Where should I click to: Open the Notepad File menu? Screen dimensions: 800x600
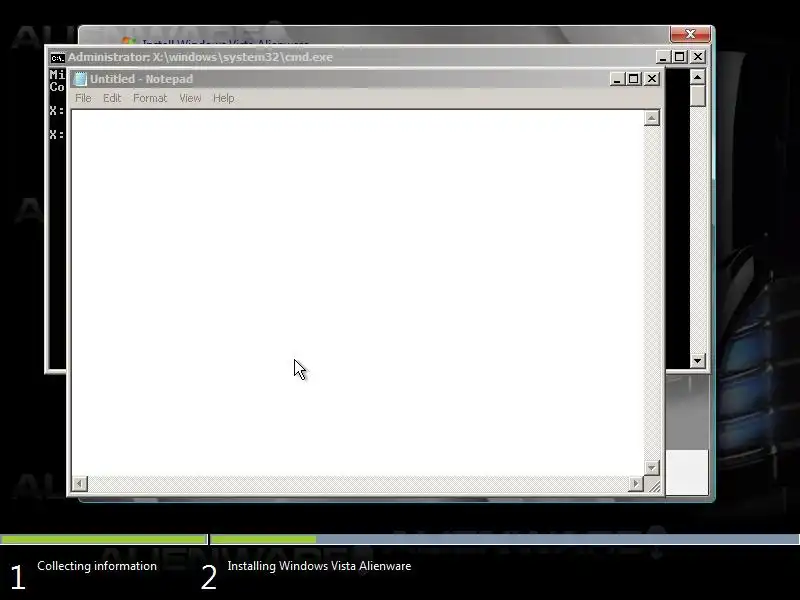click(x=83, y=98)
